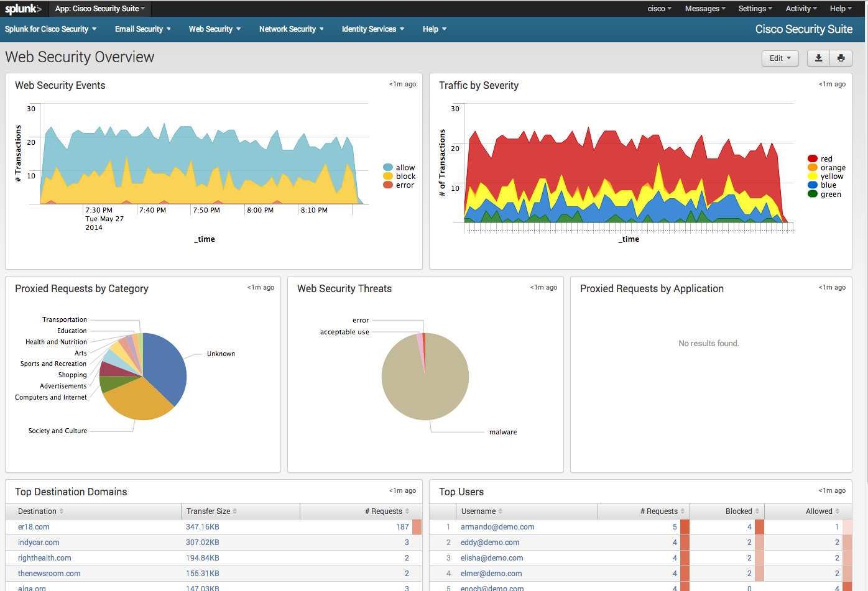Open the Email Security menu

[x=142, y=29]
